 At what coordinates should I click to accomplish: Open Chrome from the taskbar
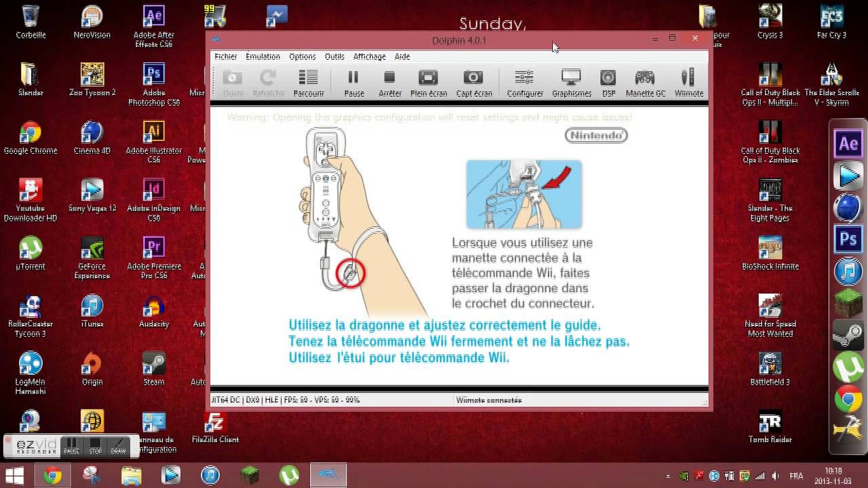(x=52, y=475)
